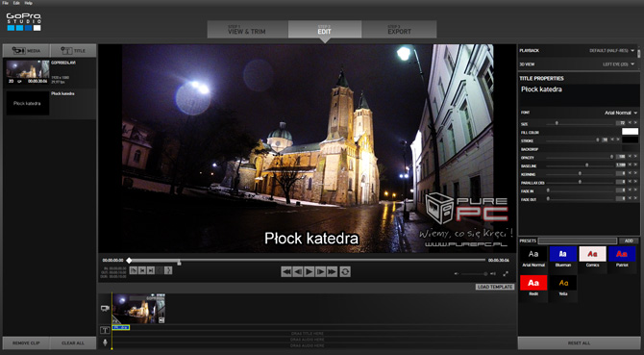The width and height of the screenshot is (644, 355).
Task: Step forward one frame in preview
Action: click(x=321, y=271)
